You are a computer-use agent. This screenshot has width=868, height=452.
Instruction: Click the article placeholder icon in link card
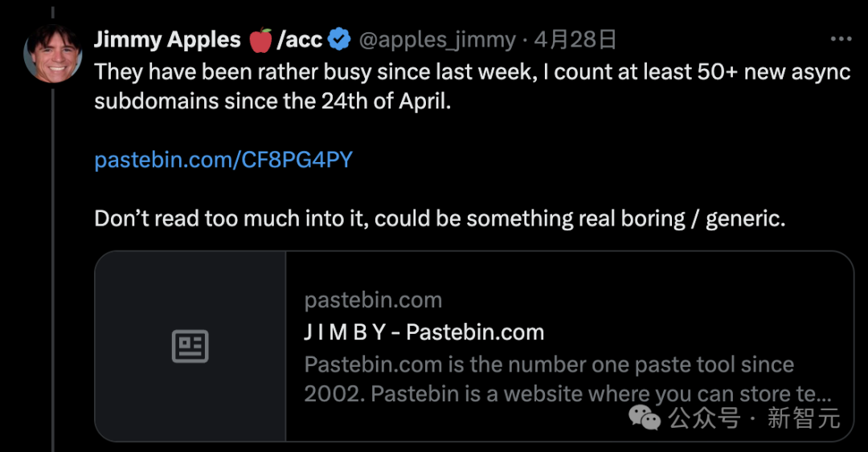[190, 347]
